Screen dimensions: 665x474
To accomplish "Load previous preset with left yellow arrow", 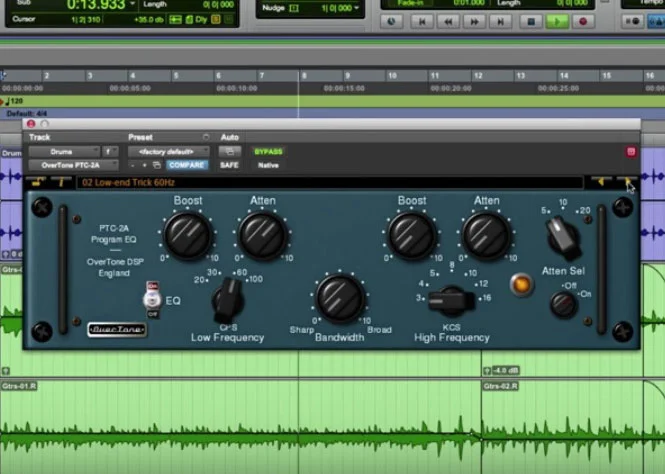I will [601, 182].
